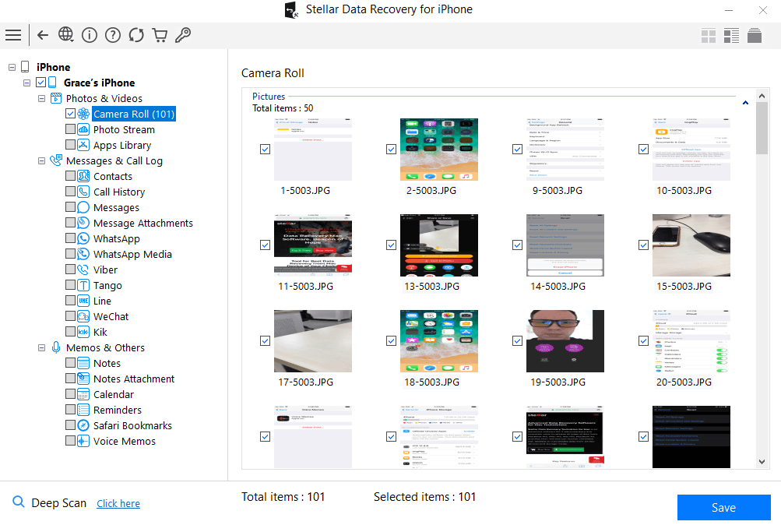This screenshot has width=781, height=532.
Task: Collapse the Pictures group with the arrow
Action: [x=744, y=103]
